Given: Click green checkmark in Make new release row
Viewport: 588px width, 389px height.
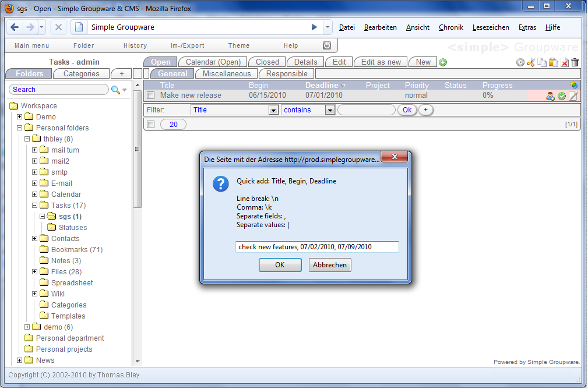Looking at the screenshot, I should [562, 96].
